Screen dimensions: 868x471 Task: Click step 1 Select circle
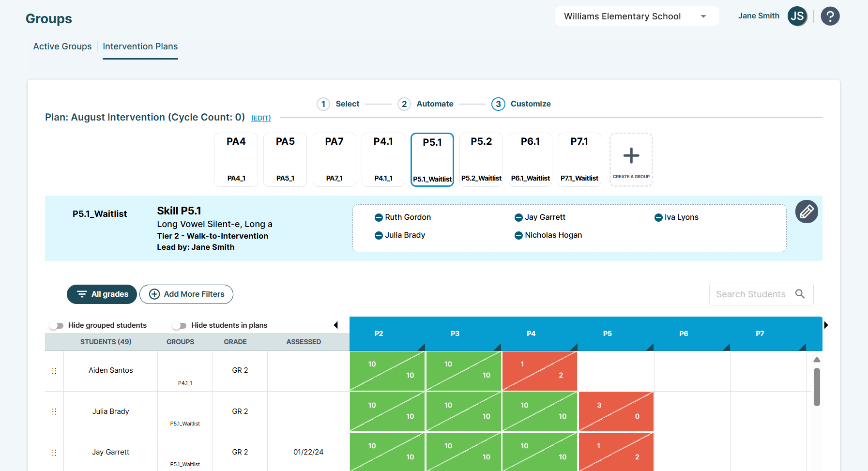323,104
